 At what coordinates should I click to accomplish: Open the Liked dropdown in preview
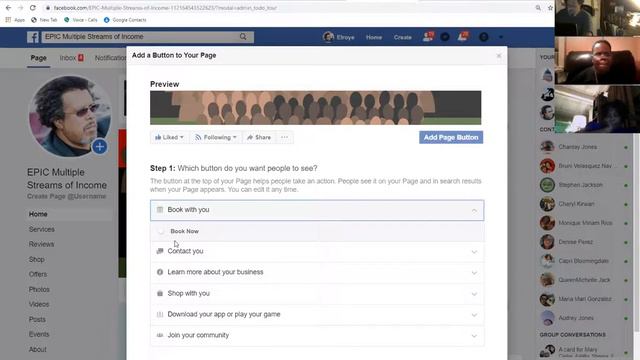point(169,137)
